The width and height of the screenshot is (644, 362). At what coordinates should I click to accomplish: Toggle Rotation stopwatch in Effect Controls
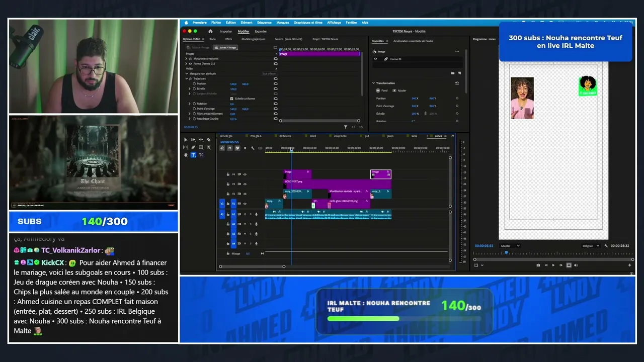(x=194, y=104)
